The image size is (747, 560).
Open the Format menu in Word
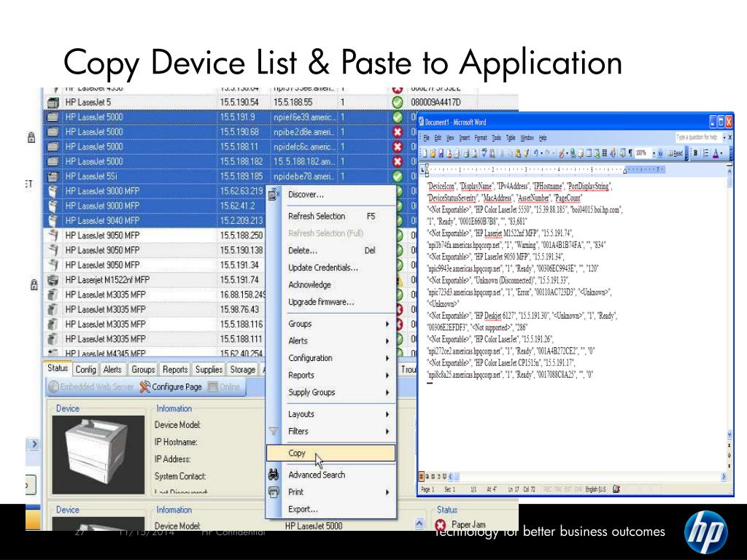[x=481, y=138]
